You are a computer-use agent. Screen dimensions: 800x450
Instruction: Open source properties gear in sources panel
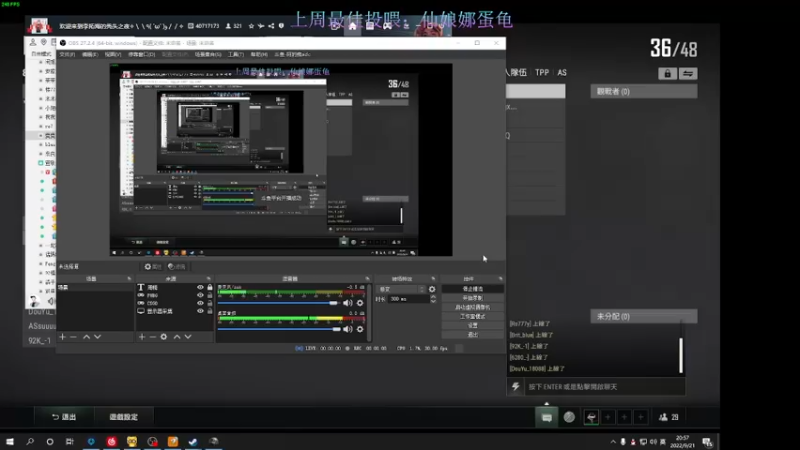164,337
